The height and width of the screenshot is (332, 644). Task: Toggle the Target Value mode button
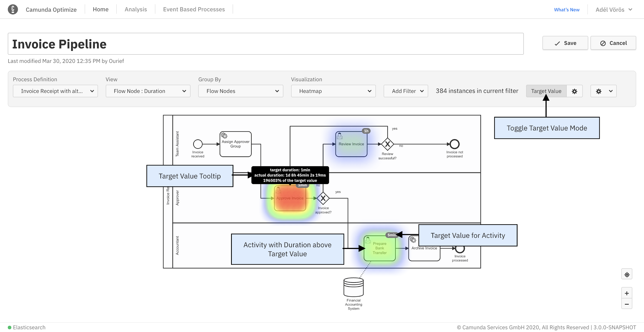coord(546,91)
